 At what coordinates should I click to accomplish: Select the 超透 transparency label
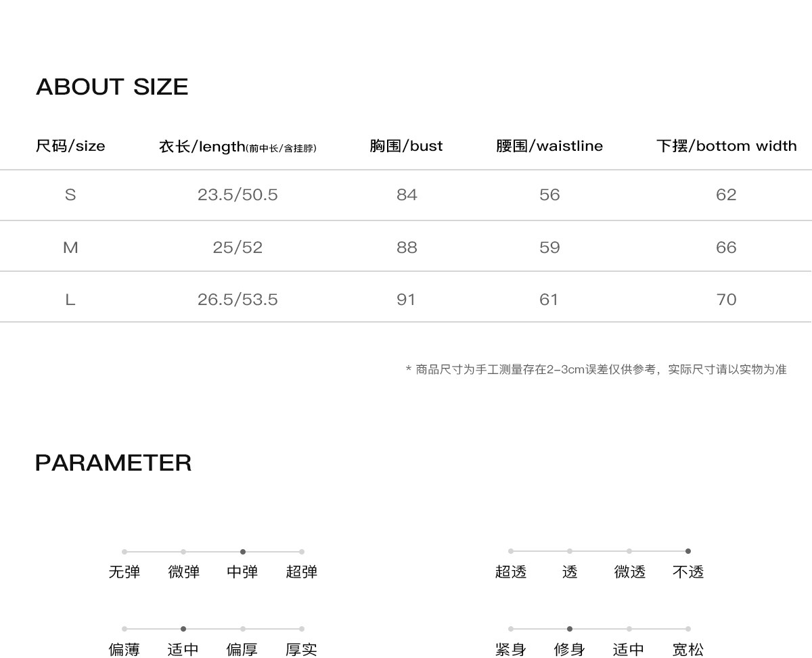(x=511, y=572)
